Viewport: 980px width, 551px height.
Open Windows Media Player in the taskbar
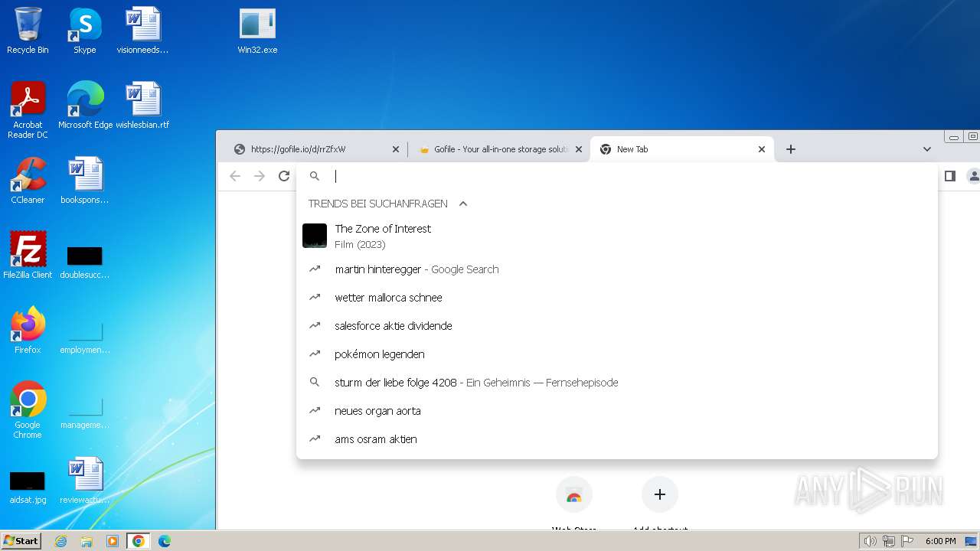tap(113, 541)
